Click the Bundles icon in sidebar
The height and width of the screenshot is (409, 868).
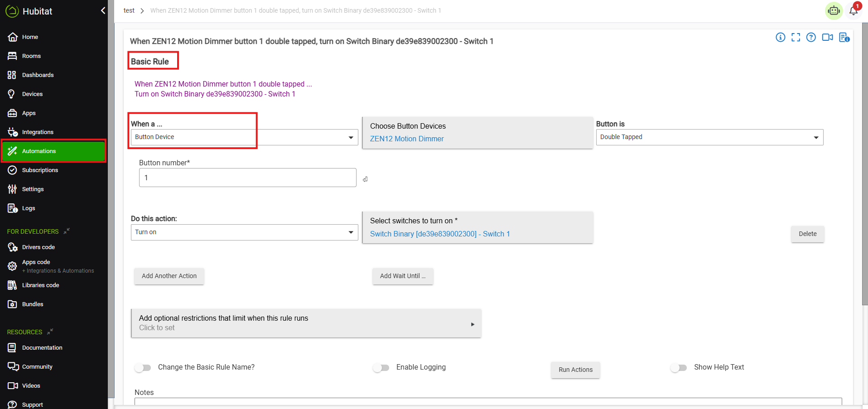coord(13,304)
